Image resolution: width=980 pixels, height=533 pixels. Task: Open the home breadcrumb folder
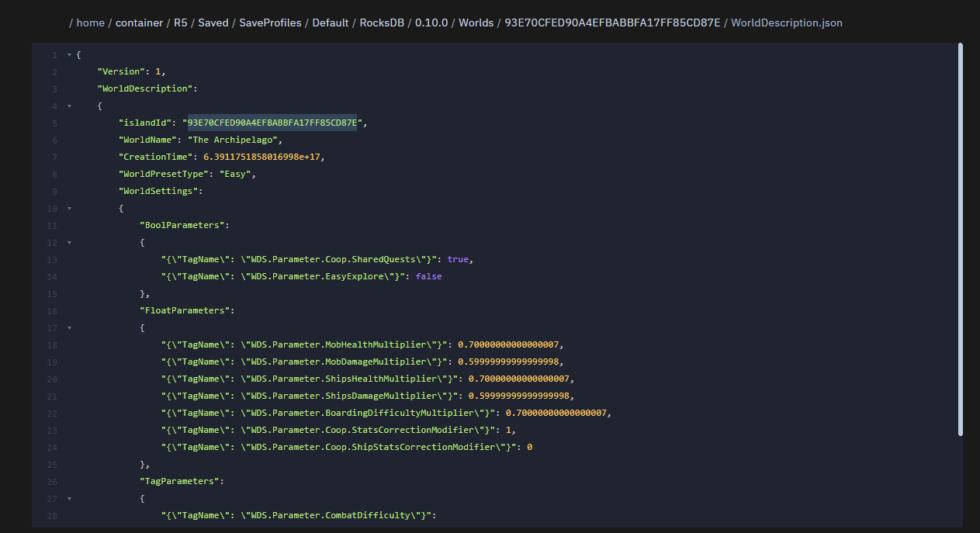click(x=90, y=22)
